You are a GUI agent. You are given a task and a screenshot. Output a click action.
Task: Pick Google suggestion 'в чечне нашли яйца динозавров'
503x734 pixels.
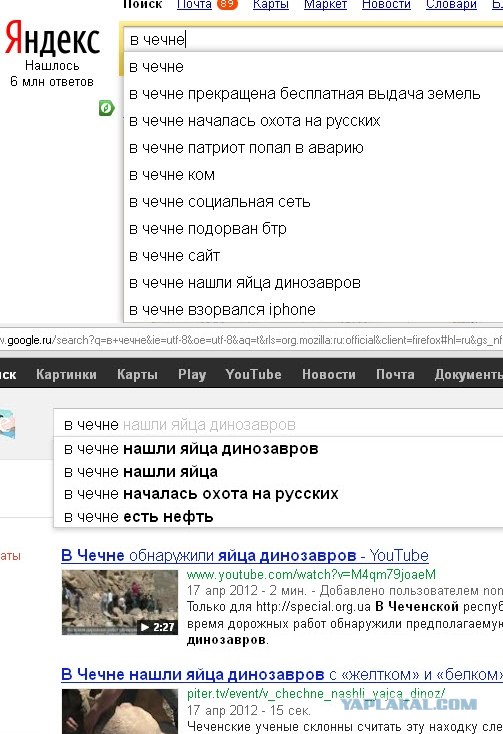pos(278,448)
